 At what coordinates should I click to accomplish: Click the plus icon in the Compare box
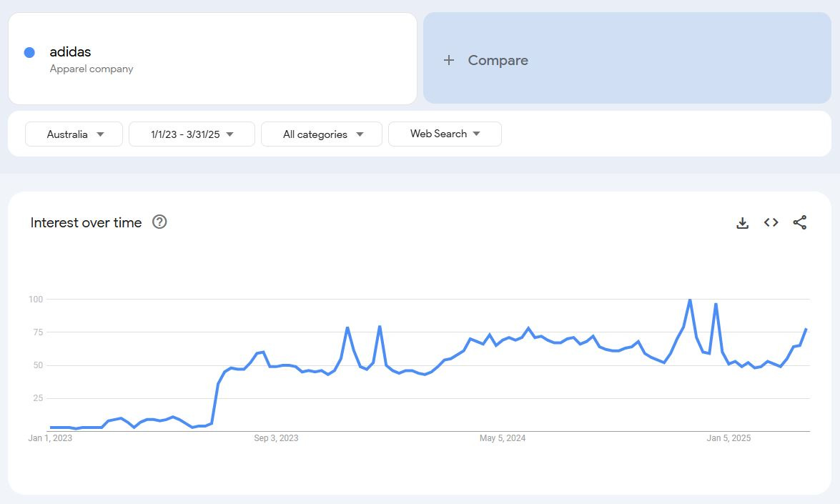[449, 60]
